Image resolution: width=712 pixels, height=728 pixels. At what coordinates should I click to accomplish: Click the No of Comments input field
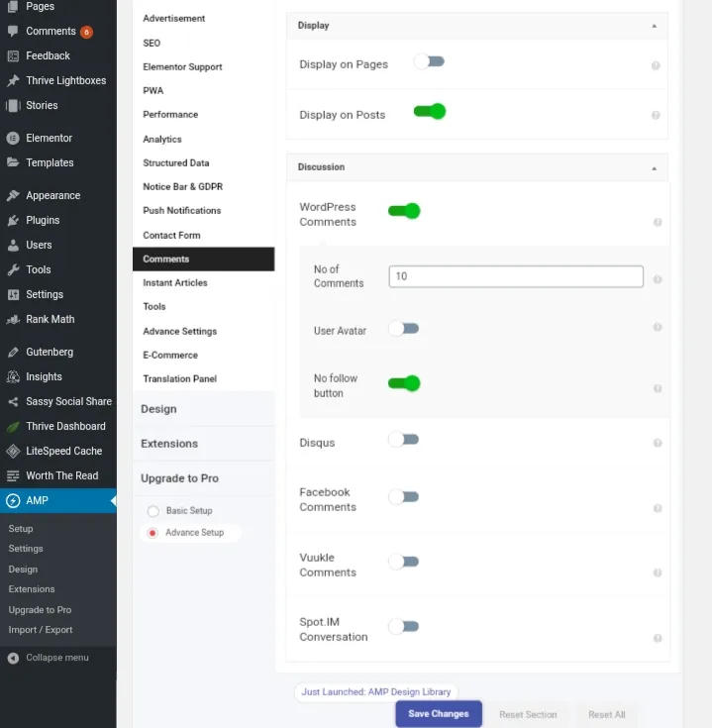[x=516, y=276]
